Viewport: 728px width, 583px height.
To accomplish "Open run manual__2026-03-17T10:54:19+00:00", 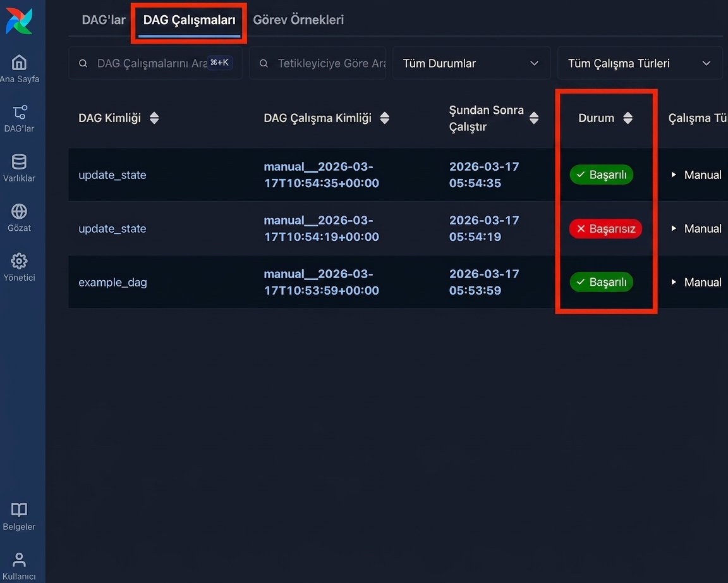I will [321, 228].
